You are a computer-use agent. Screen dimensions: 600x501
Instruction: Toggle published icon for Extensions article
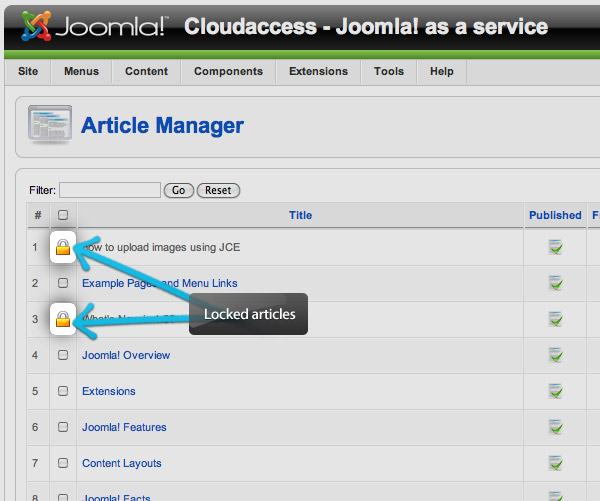555,391
